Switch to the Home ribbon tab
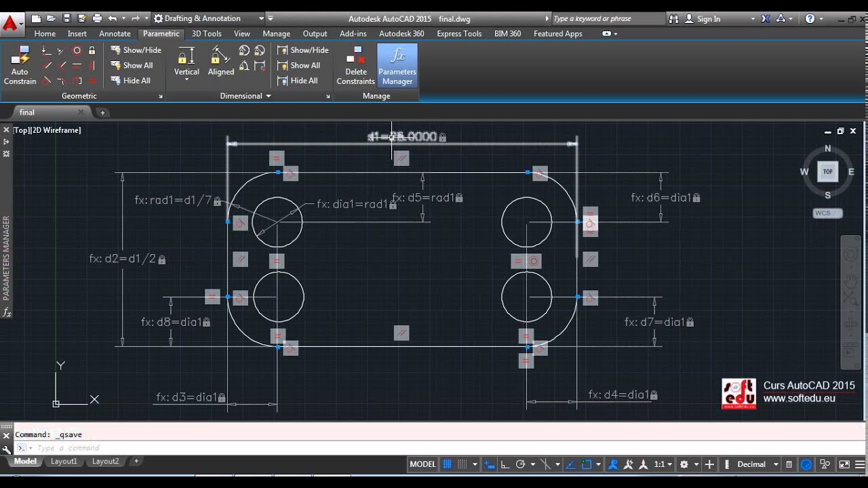The width and height of the screenshot is (868, 488). [x=45, y=33]
